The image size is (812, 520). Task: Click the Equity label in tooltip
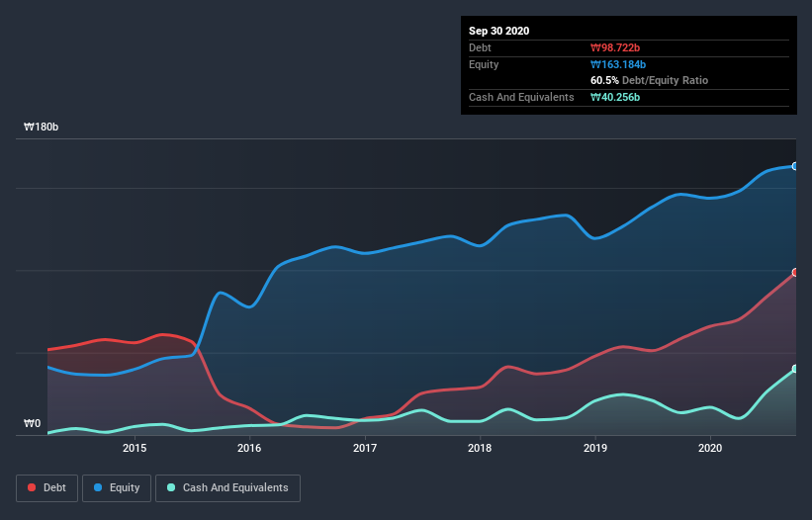point(484,64)
